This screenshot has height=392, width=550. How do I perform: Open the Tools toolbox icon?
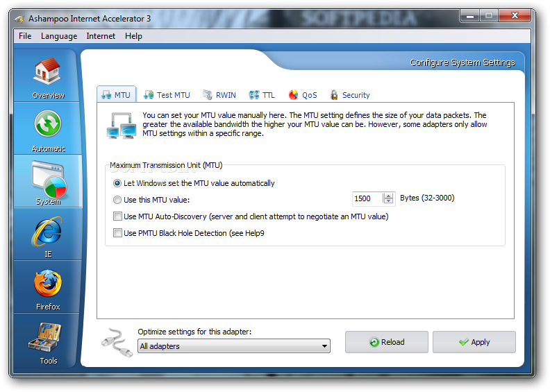coord(44,337)
